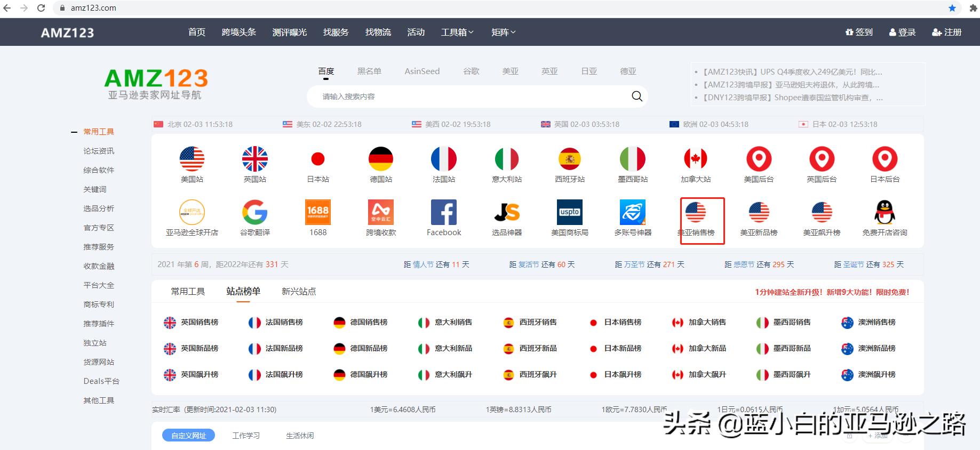Open the 英国后台 red pin icon
The width and height of the screenshot is (980, 450).
(x=822, y=158)
